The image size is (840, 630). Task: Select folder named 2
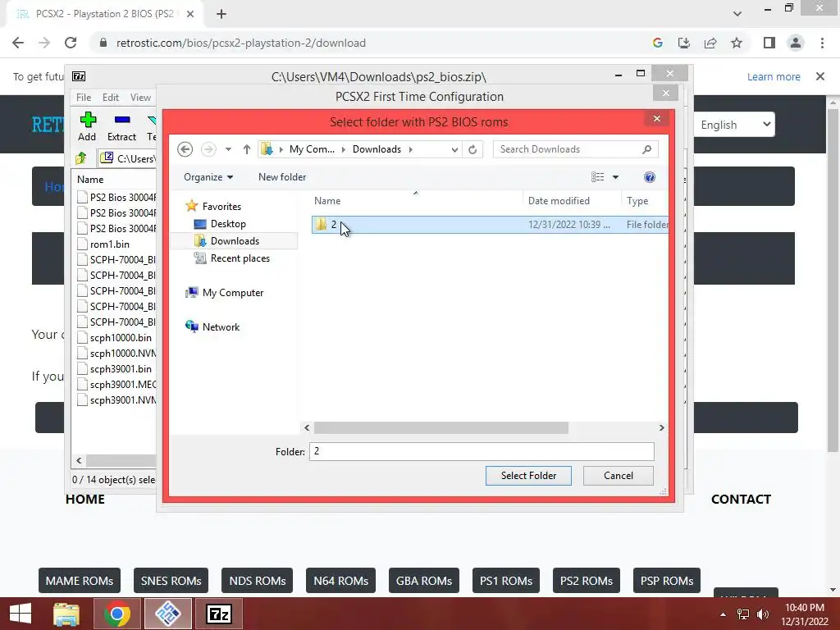[491, 225]
